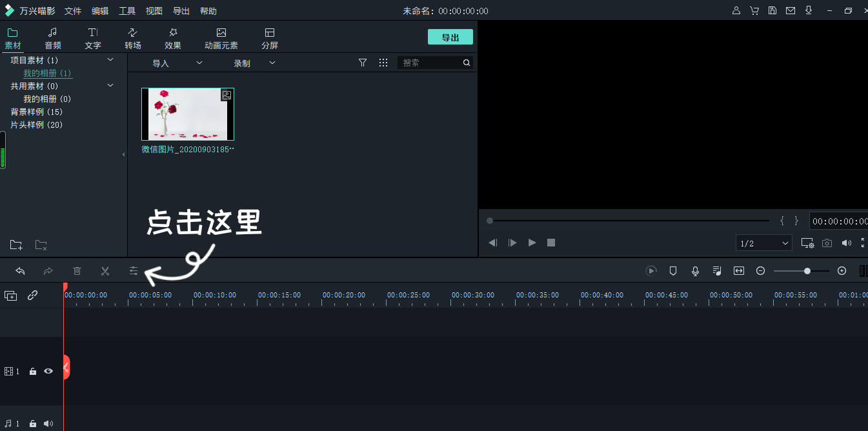Click the 导出 export button
Image resolution: width=868 pixels, height=431 pixels.
point(450,37)
